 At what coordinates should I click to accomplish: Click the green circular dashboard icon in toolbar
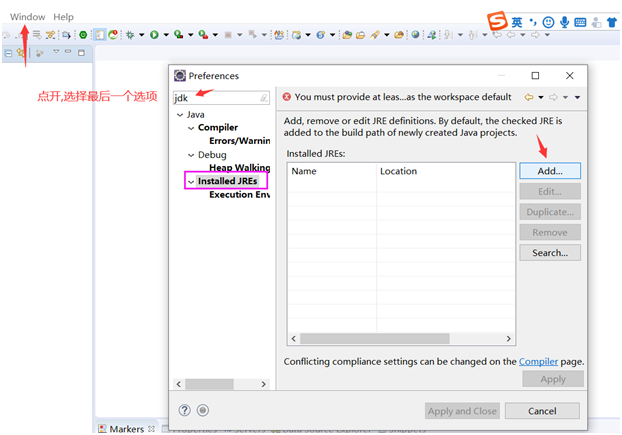[x=83, y=35]
